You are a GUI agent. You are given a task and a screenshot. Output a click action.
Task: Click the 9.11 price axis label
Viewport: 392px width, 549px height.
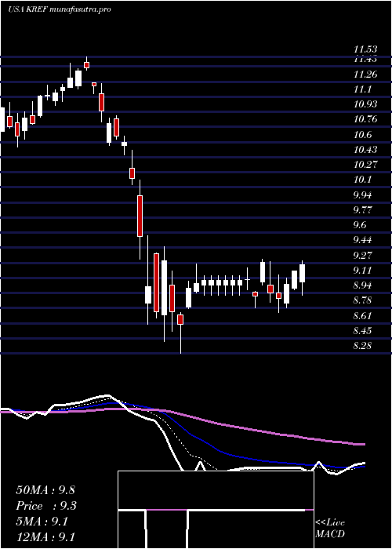coord(362,271)
